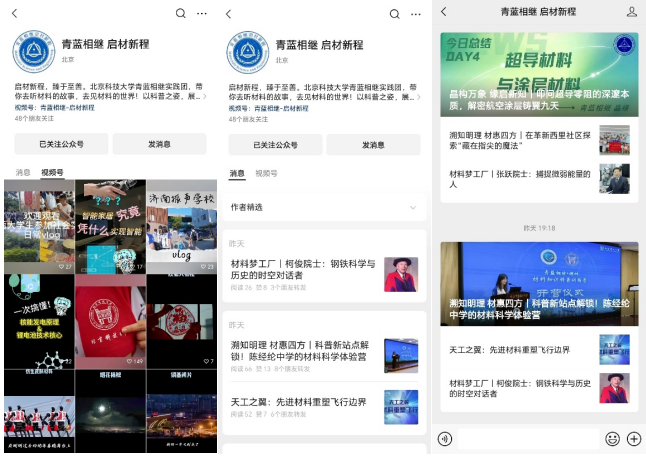Open 视频号 link 青蓝相继-启材新程 in middle screen

click(x=281, y=108)
